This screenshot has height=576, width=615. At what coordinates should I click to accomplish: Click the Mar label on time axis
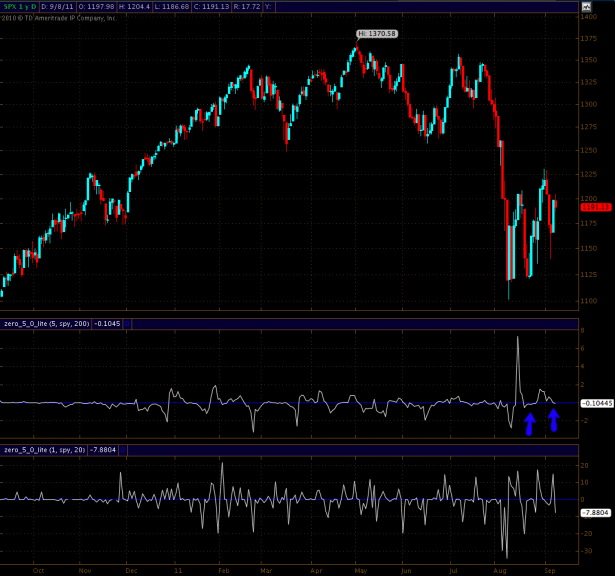click(266, 571)
